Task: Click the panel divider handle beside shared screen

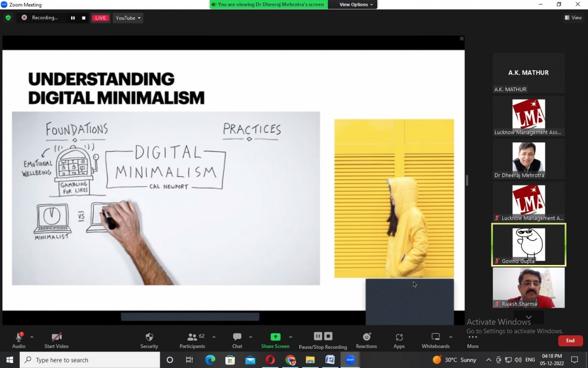Action: (x=467, y=180)
